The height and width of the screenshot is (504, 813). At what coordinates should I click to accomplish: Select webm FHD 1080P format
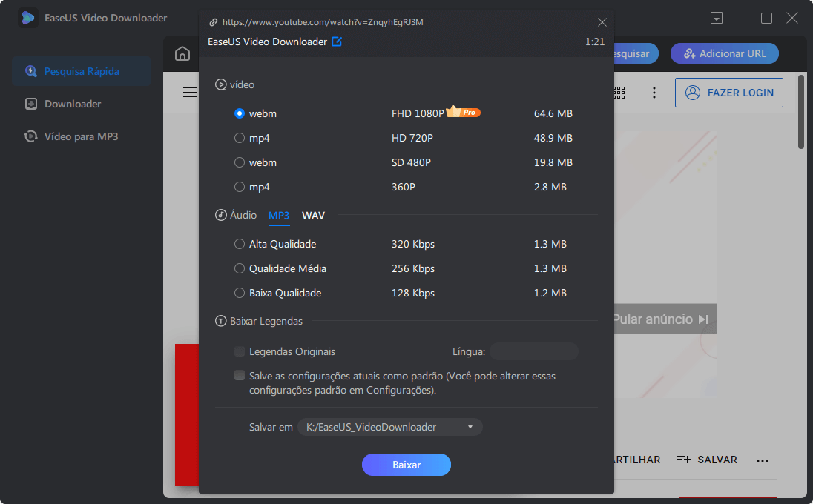pyautogui.click(x=239, y=113)
